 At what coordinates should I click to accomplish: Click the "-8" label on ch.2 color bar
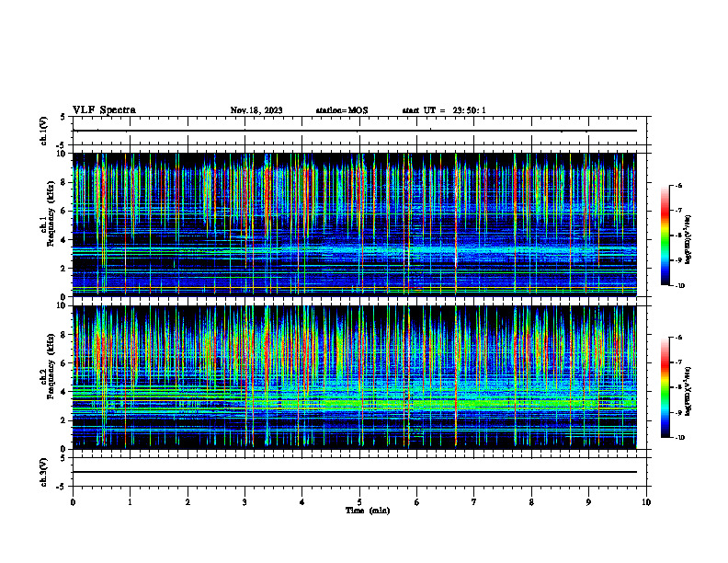678,388
